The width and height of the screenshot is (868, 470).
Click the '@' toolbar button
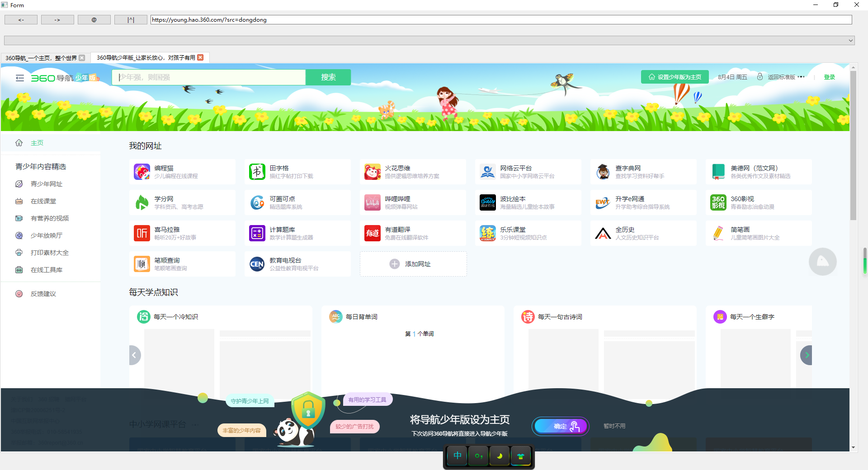pyautogui.click(x=94, y=20)
